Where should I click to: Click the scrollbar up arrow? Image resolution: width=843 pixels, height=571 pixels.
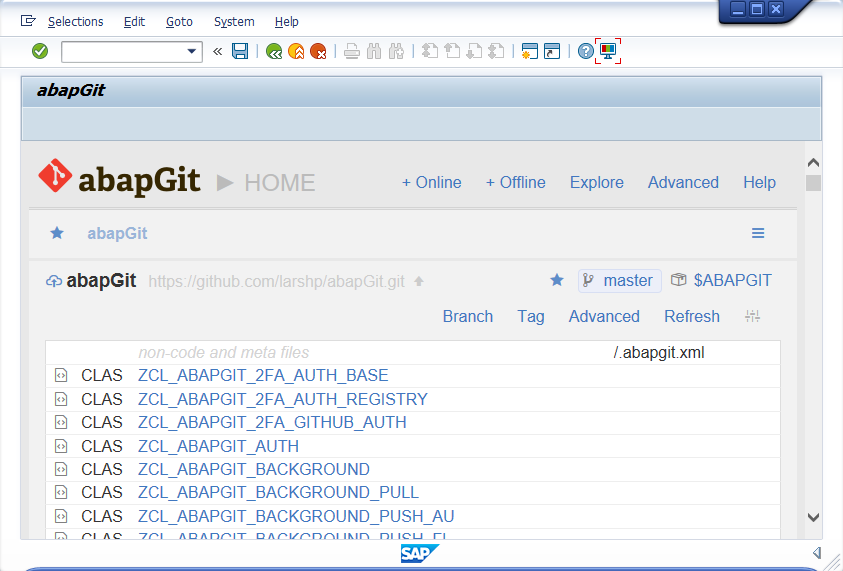813,162
